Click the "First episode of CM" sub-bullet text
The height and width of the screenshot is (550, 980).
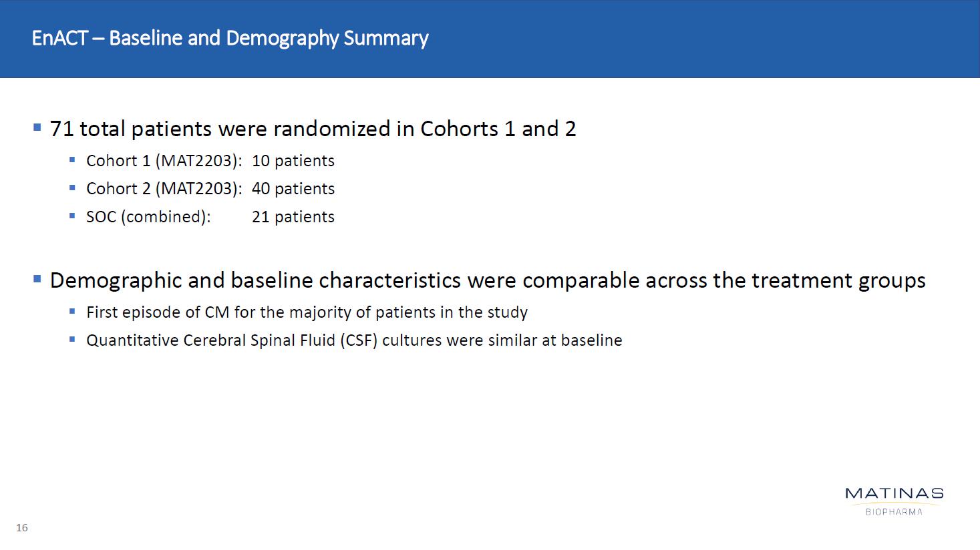tap(307, 312)
